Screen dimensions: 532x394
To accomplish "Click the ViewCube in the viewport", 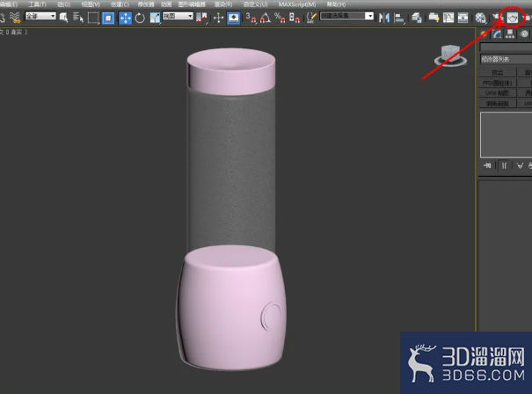I will (x=450, y=55).
